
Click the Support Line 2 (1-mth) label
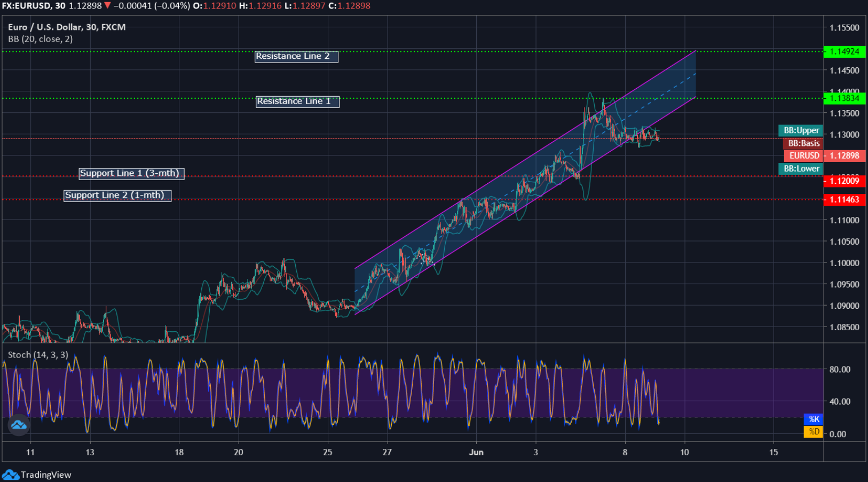point(117,195)
